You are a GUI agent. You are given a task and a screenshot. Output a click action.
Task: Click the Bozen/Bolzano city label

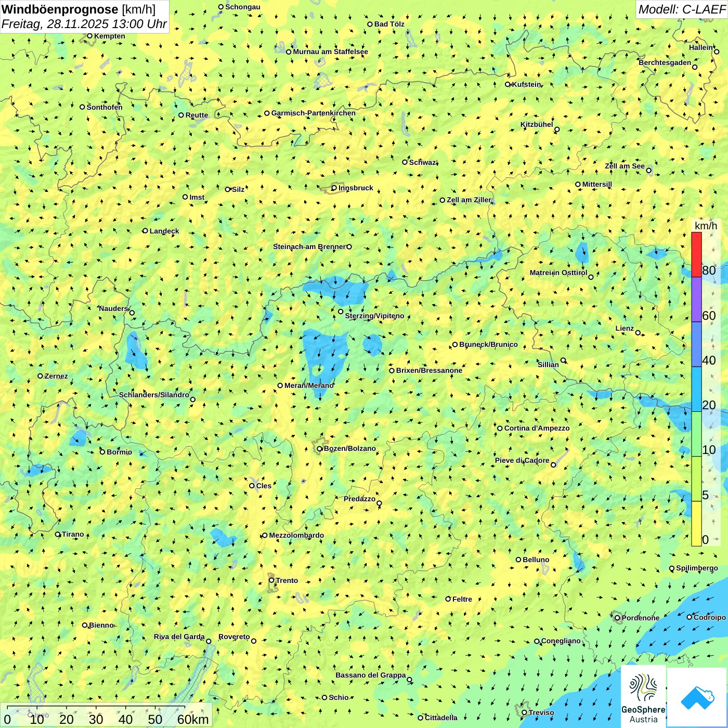tap(349, 448)
